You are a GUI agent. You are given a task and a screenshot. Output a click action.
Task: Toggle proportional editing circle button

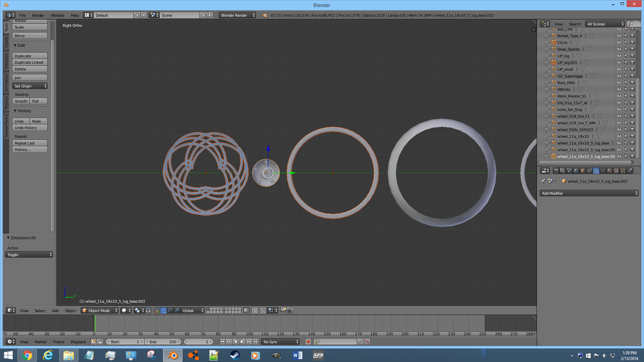[x=255, y=310]
